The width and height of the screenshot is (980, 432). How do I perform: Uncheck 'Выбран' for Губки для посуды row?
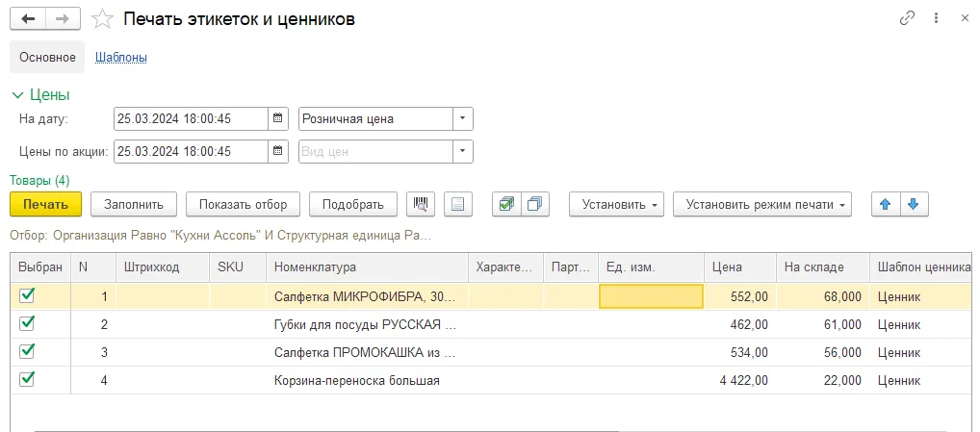26,323
